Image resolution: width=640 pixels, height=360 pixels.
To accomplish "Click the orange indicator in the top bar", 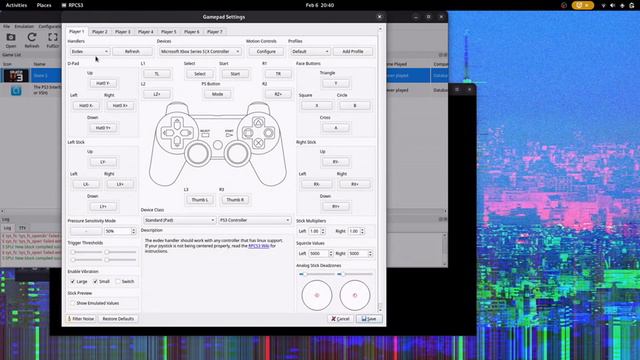I will coord(582,5).
